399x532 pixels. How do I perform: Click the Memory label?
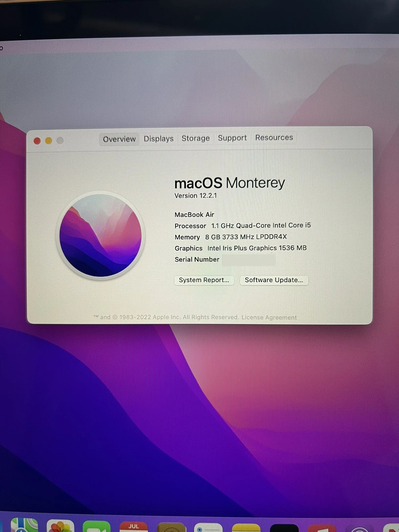coord(187,237)
